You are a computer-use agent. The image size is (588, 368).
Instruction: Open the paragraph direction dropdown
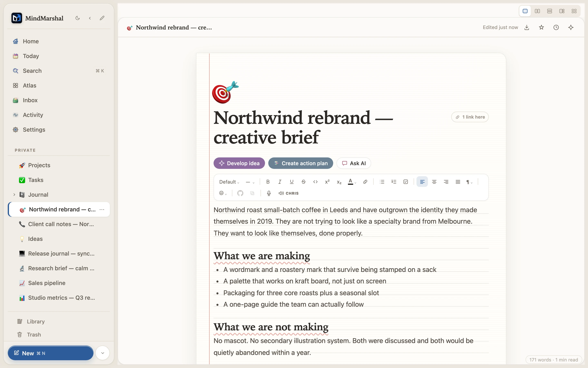pyautogui.click(x=469, y=182)
